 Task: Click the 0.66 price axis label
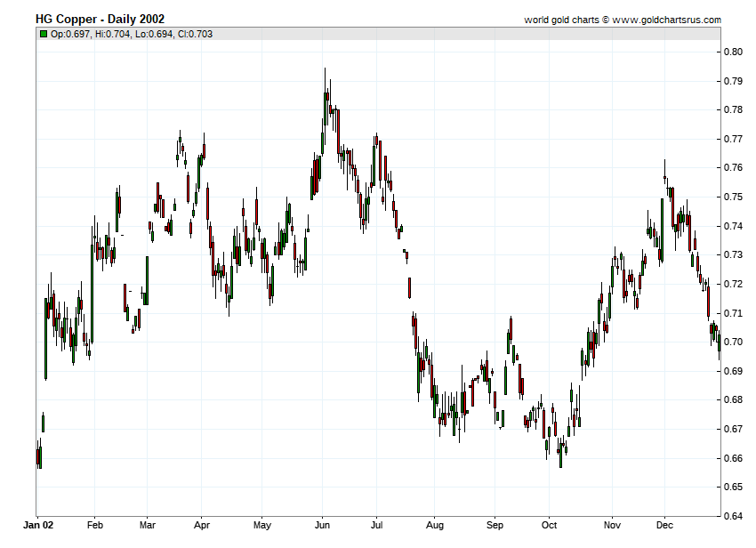point(734,458)
